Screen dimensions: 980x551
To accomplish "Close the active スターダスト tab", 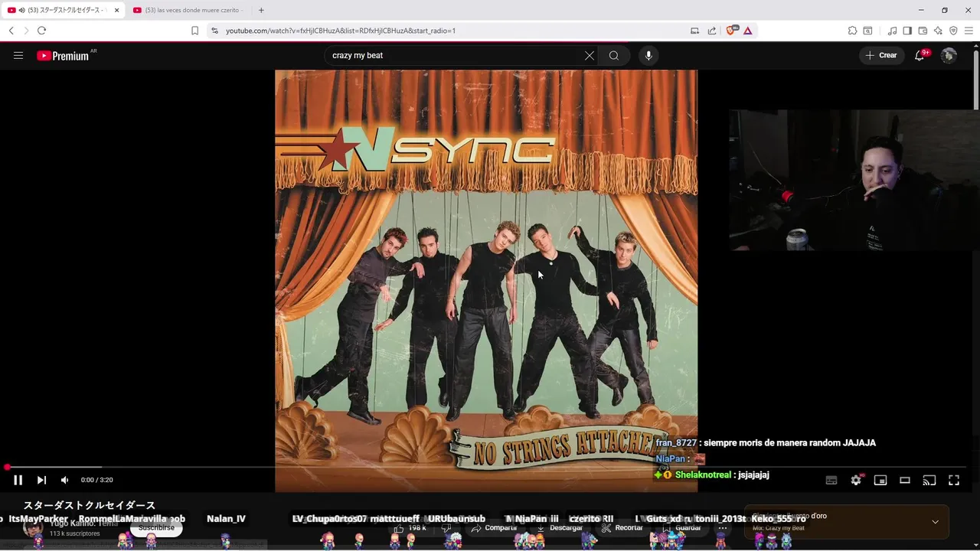I will (117, 10).
